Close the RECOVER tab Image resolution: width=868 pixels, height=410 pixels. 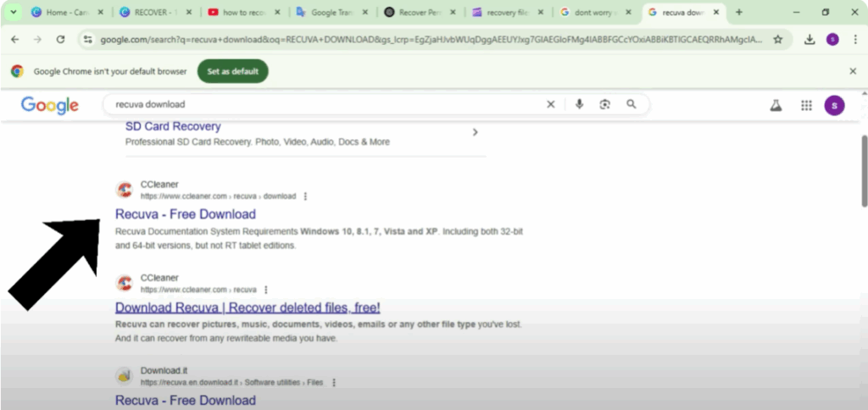click(189, 12)
